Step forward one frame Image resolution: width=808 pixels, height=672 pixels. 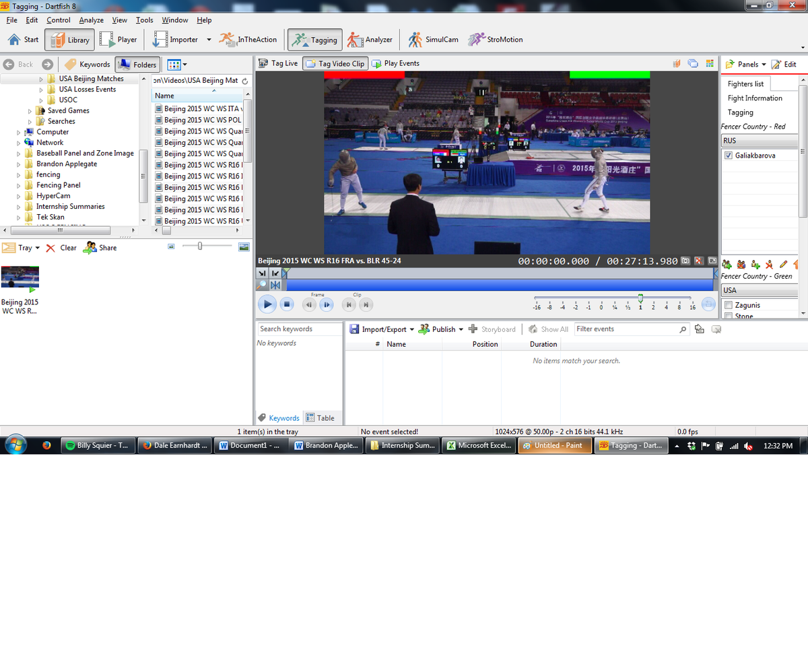point(326,304)
